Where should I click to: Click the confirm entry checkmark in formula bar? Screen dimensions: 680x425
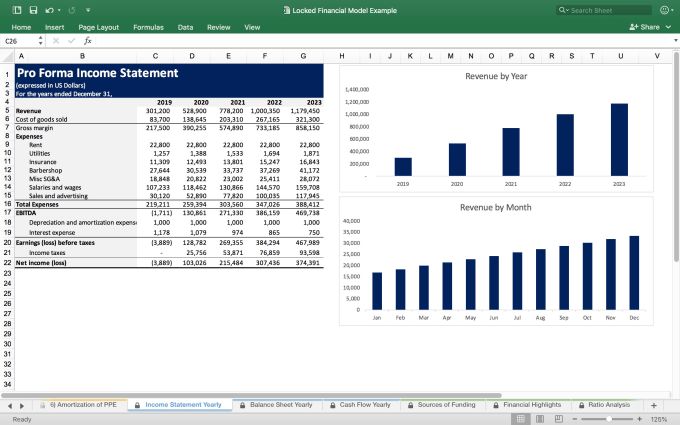[72, 41]
